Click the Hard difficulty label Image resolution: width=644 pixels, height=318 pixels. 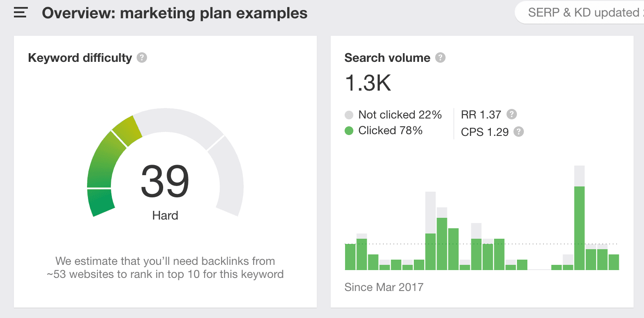tap(165, 215)
